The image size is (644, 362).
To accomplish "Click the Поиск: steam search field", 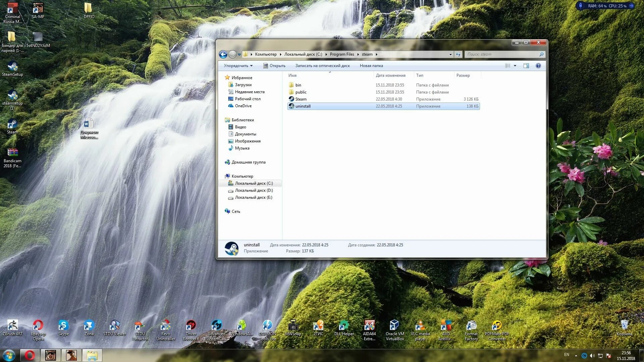I will tap(501, 54).
